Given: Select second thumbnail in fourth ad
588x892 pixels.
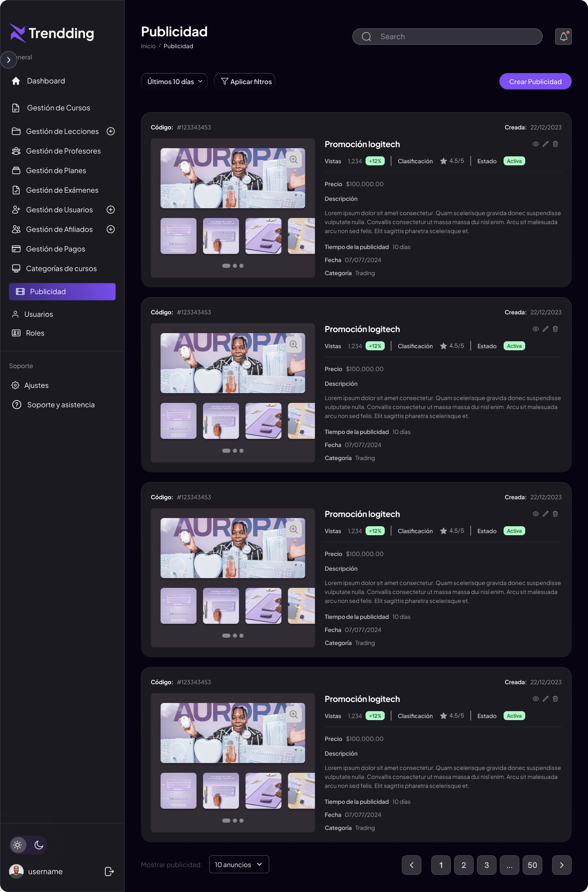Looking at the screenshot, I should click(x=221, y=791).
